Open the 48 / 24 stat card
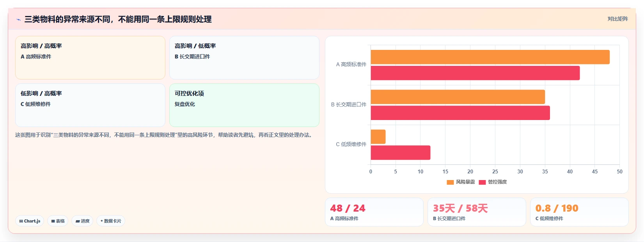 [374, 212]
